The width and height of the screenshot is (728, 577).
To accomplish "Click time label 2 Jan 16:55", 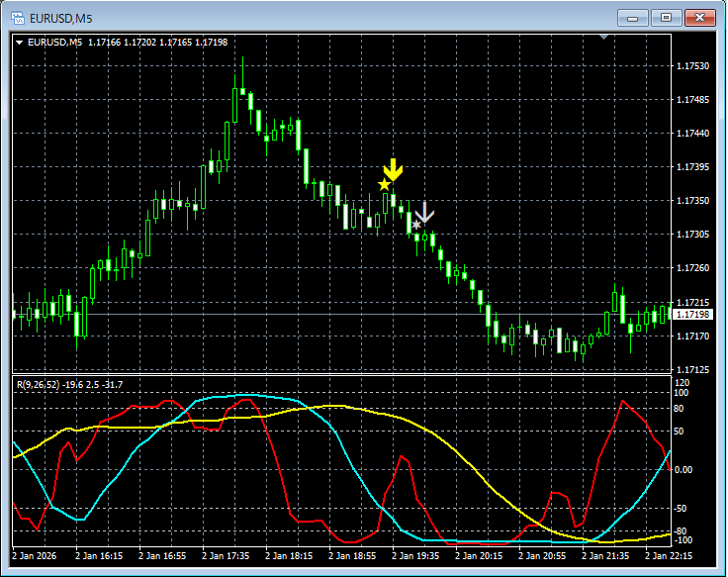I will click(x=162, y=555).
